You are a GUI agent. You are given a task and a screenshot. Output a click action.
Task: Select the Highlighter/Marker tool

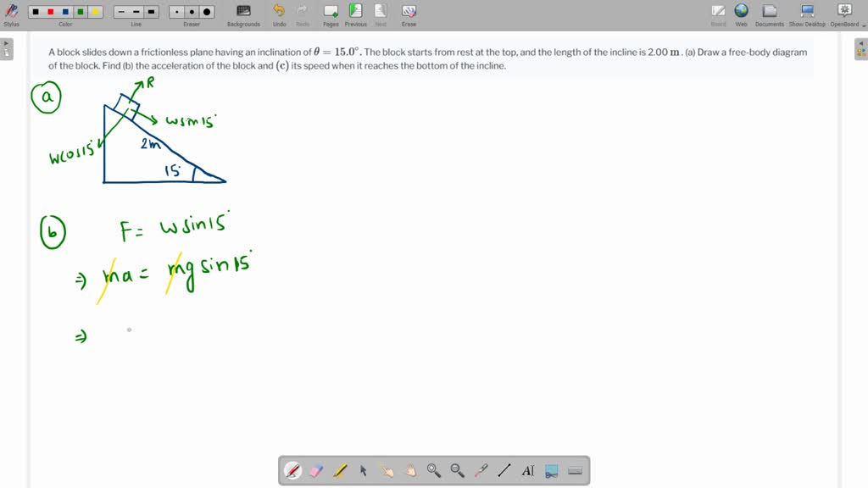pos(338,470)
